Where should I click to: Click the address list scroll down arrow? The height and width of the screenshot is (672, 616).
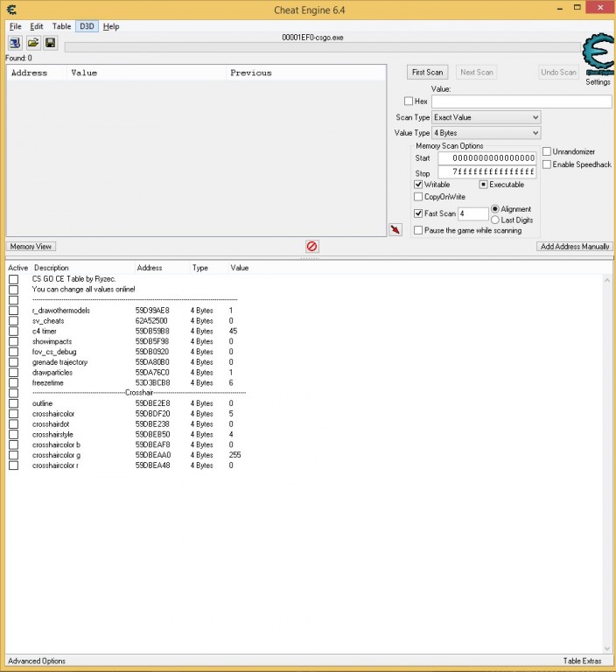pyautogui.click(x=607, y=648)
